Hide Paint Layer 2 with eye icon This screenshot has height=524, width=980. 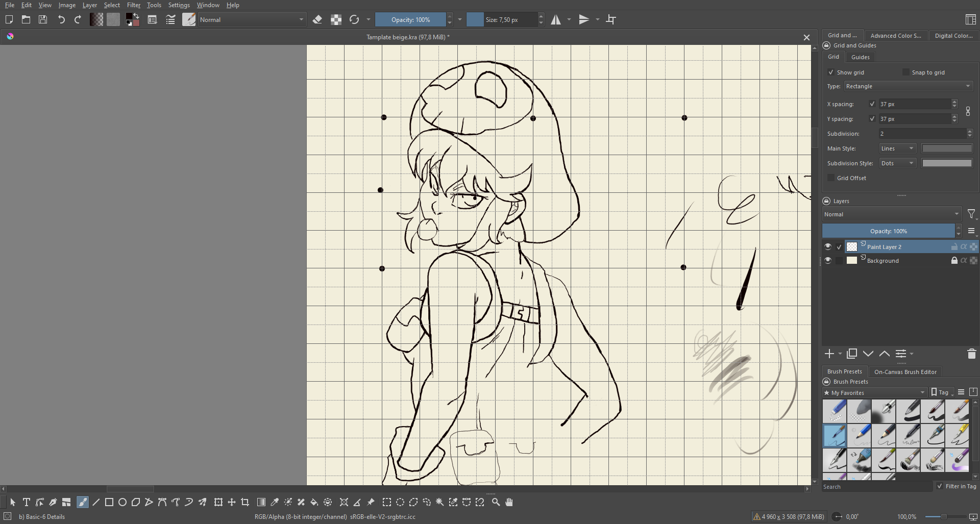828,246
